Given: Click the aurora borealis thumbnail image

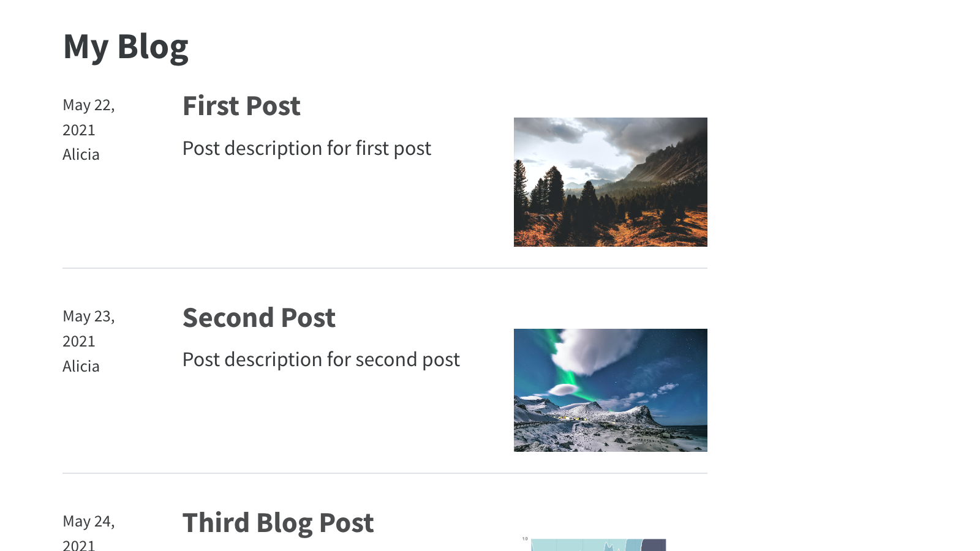Looking at the screenshot, I should click(x=611, y=390).
